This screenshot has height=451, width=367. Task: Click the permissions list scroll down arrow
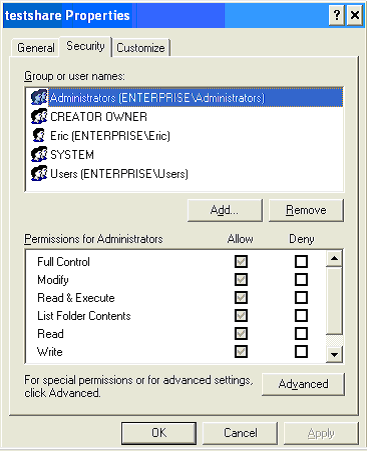tap(334, 354)
